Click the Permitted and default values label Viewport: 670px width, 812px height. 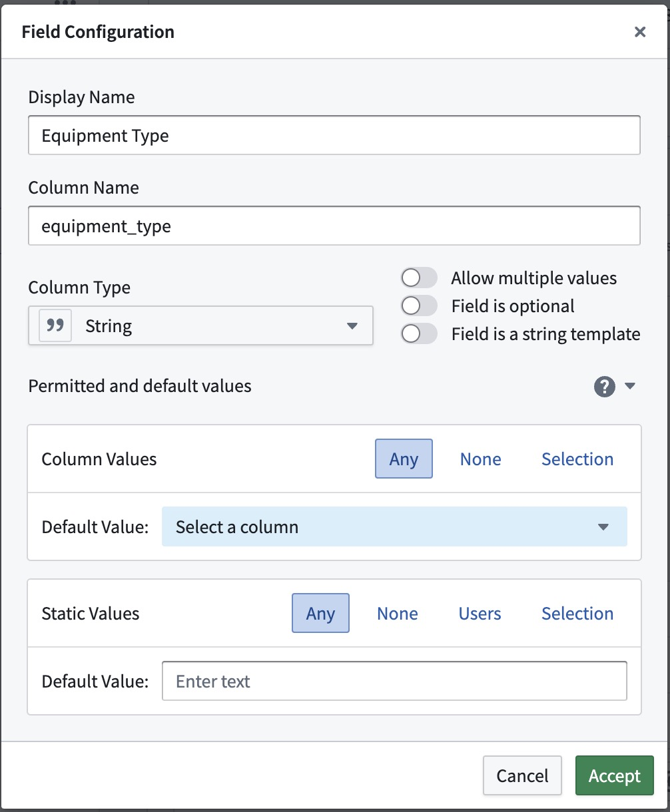tap(140, 386)
